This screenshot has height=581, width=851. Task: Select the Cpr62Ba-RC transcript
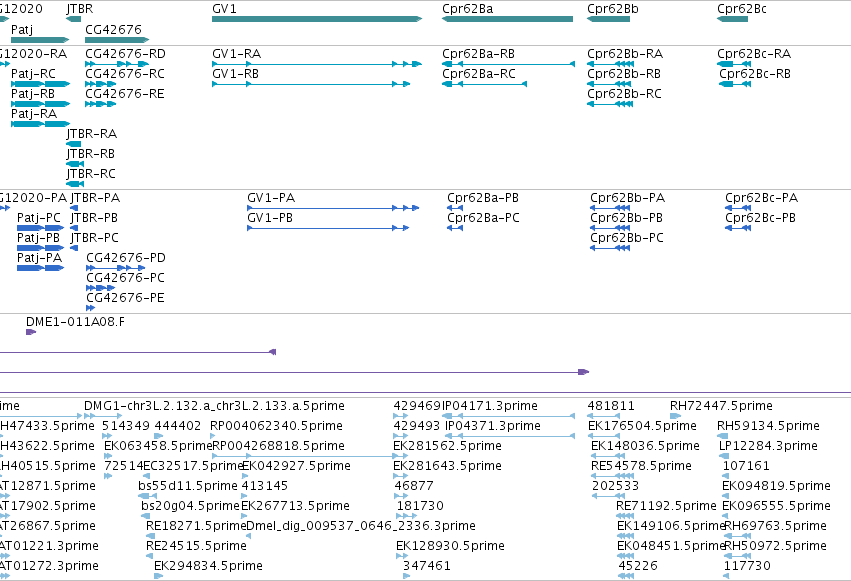pyautogui.click(x=485, y=84)
